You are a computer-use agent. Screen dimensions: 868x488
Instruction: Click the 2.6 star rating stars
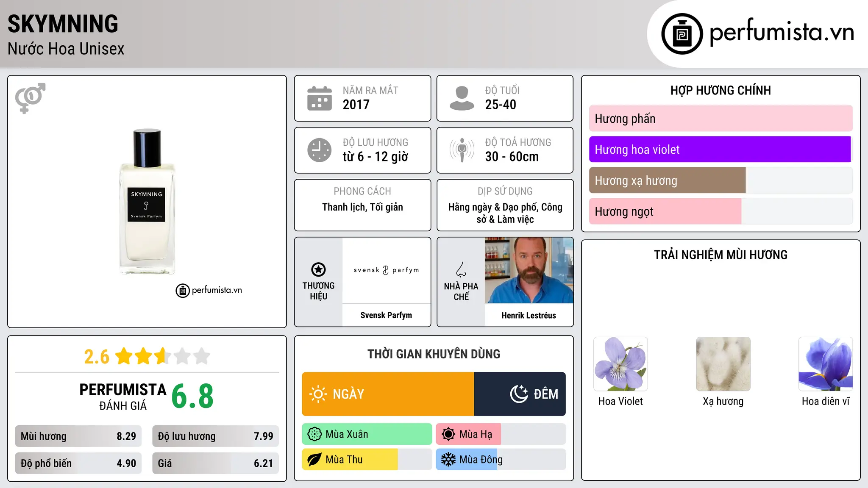pos(162,356)
